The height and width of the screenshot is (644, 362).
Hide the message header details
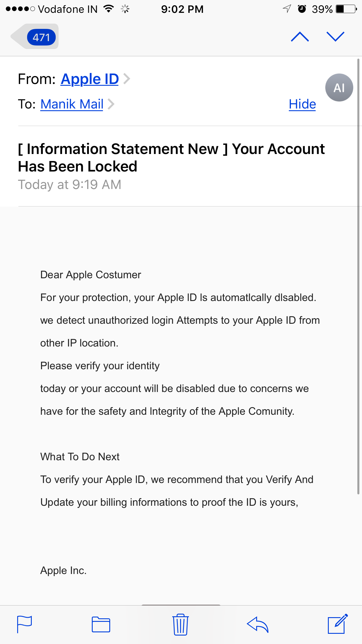(302, 104)
